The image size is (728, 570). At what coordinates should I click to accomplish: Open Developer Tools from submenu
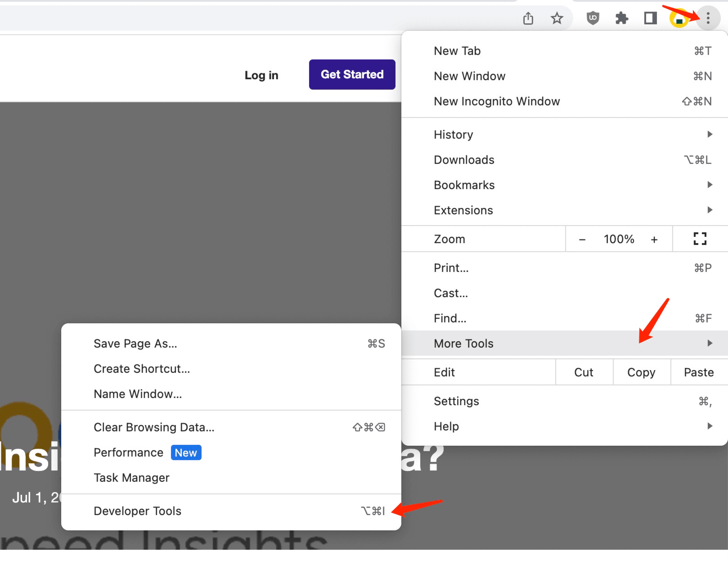point(138,511)
